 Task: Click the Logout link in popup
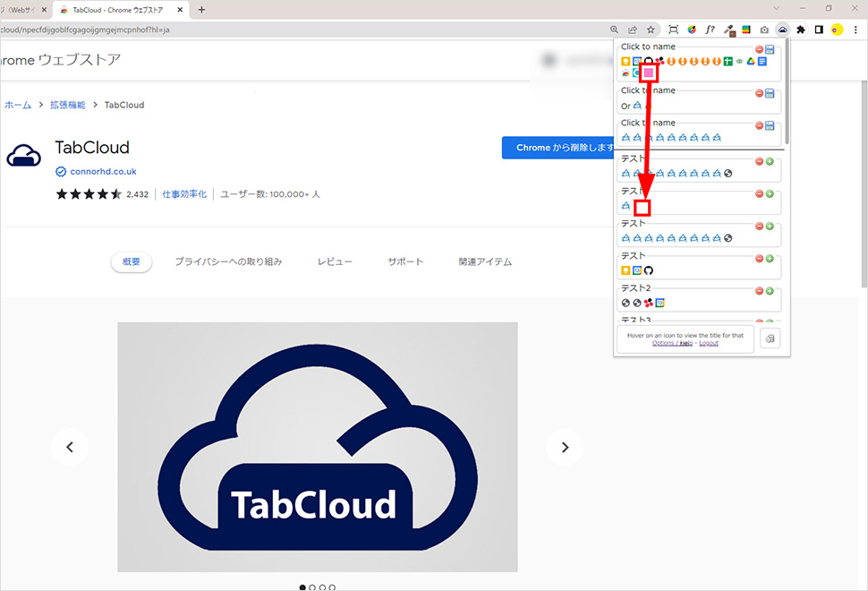click(709, 343)
